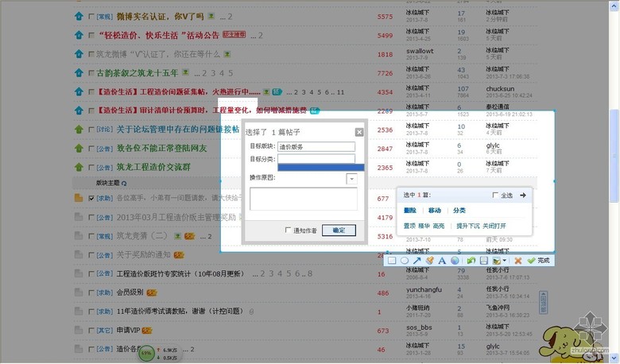Toggle the 通知作者 checkbox
620x364 pixels.
288,230
